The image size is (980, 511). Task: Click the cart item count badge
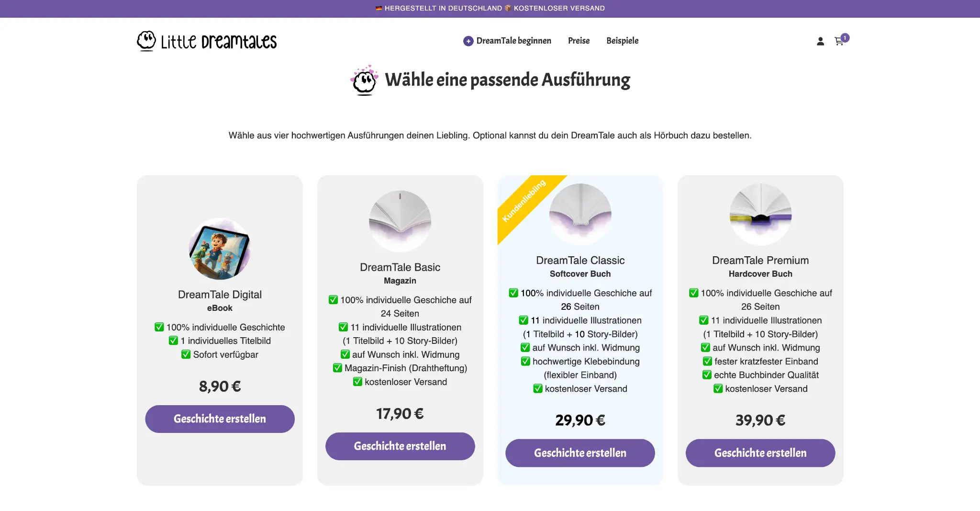(x=845, y=37)
